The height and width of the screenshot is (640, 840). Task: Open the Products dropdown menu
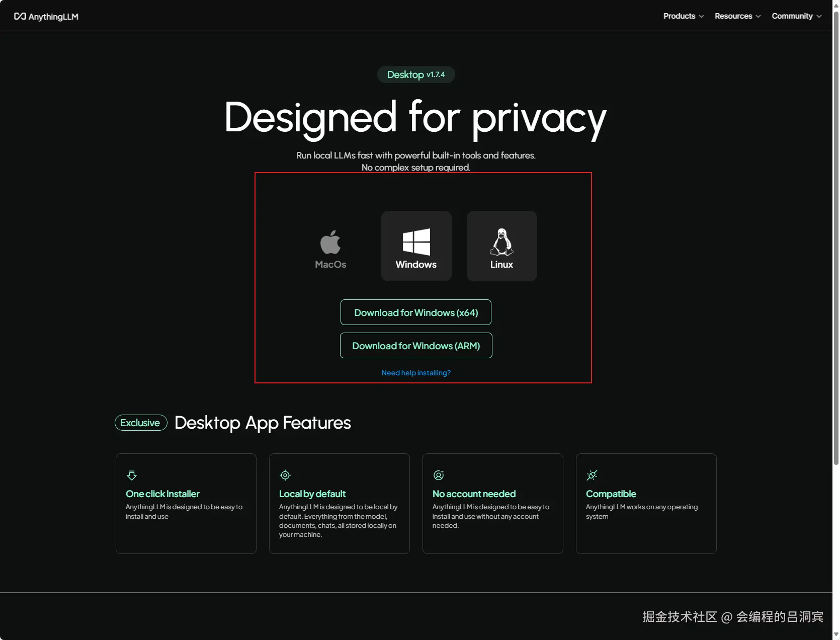(684, 16)
